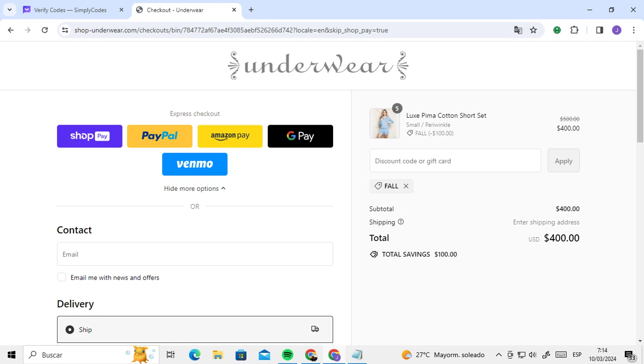Open Microsoft Store from the taskbar

pyautogui.click(x=241, y=355)
